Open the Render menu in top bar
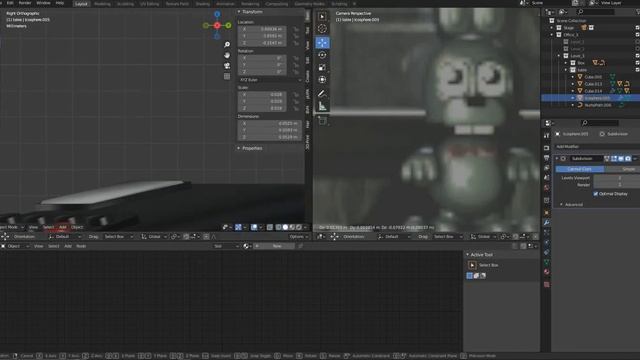Image resolution: width=640 pixels, height=360 pixels. 25,3
